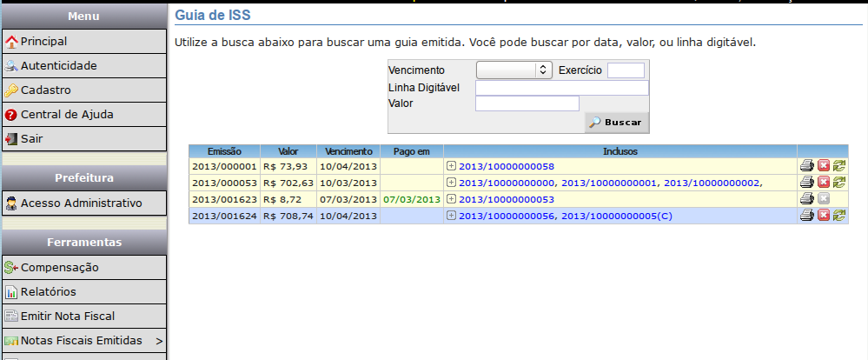Click the greyed-out cancel icon on 2013/001623
Image resolution: width=868 pixels, height=360 pixels.
823,199
